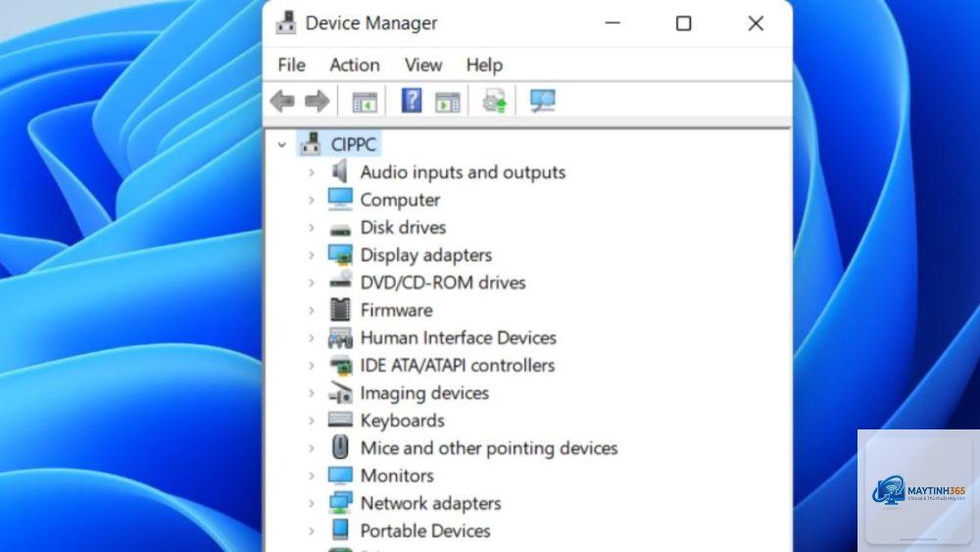980x552 pixels.
Task: Select the Computer row text
Action: click(400, 199)
